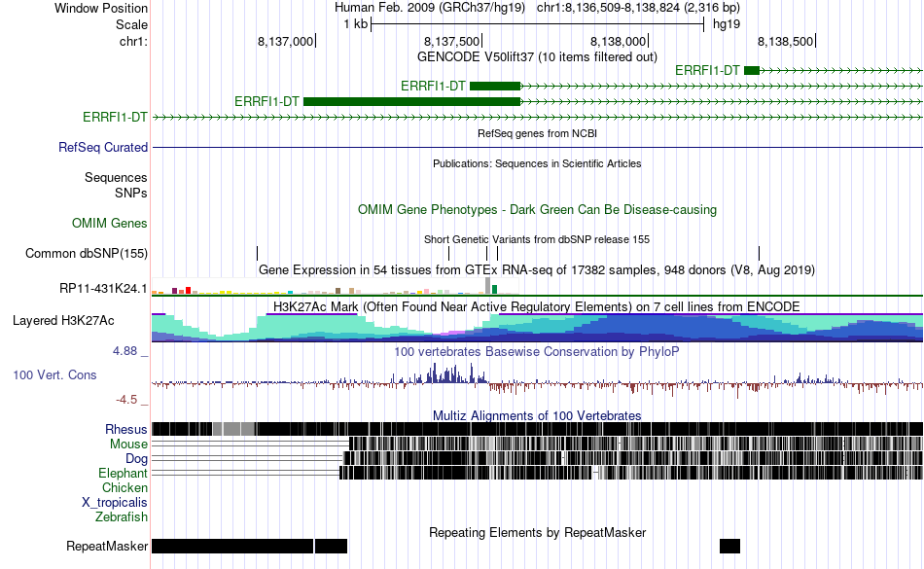Image resolution: width=924 pixels, height=569 pixels.
Task: Click the largest leftmost RepeatMasker block
Action: 232,546
